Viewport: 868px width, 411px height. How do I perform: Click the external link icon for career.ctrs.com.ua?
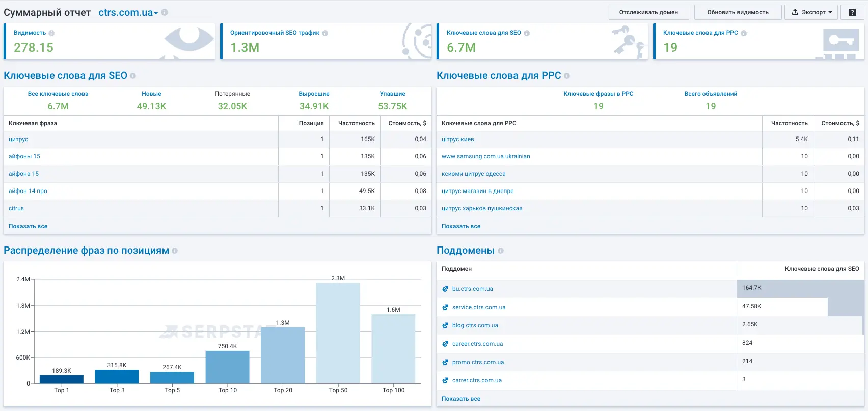coord(445,344)
